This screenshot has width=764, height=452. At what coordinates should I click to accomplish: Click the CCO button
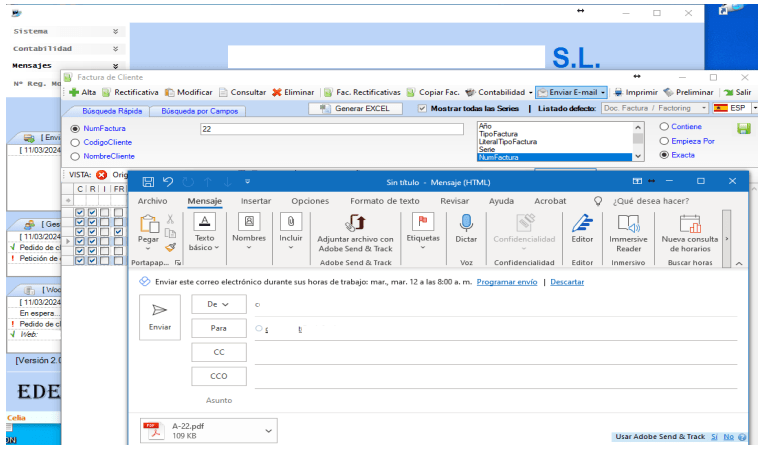pos(219,377)
